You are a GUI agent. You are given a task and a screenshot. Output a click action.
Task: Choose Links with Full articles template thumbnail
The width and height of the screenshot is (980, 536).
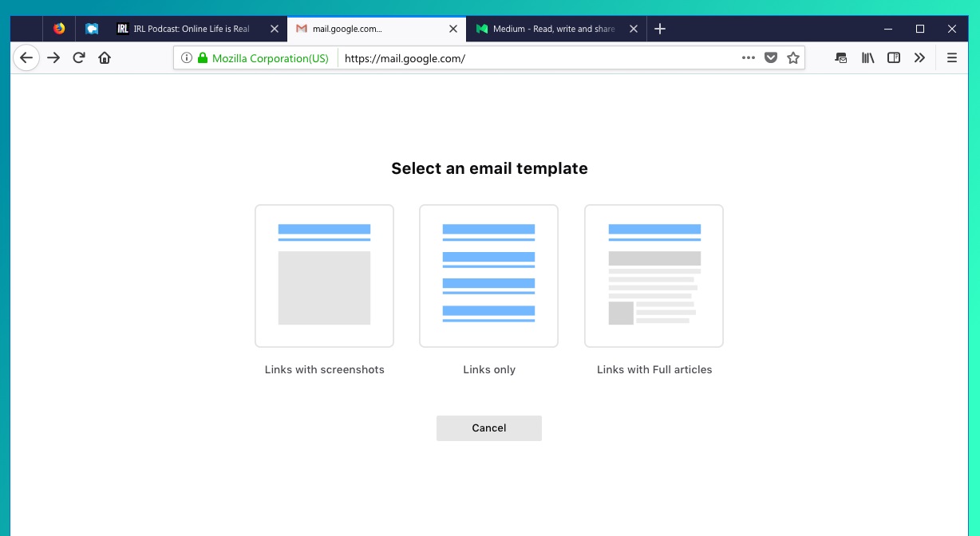[x=654, y=276]
